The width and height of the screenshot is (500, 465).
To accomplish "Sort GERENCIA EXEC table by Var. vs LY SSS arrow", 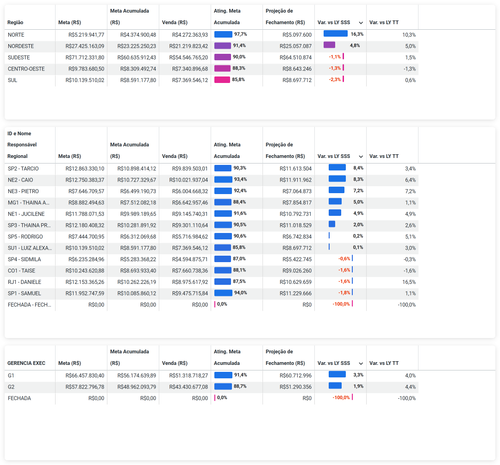I will pyautogui.click(x=361, y=363).
